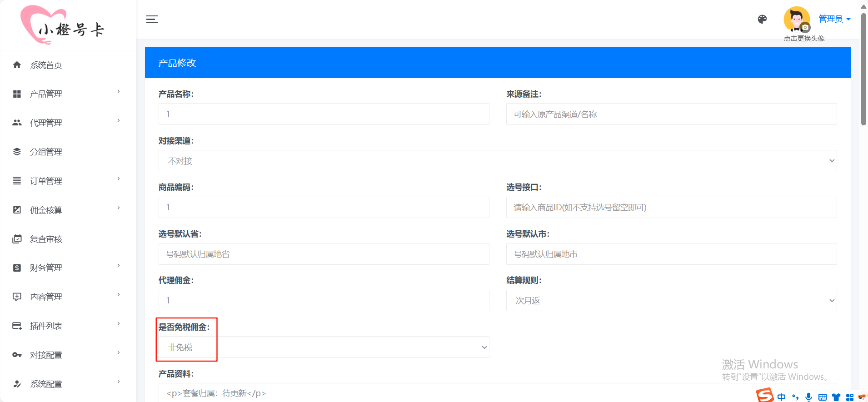Click the home icon beside 系统首页
The image size is (868, 402).
tap(17, 65)
